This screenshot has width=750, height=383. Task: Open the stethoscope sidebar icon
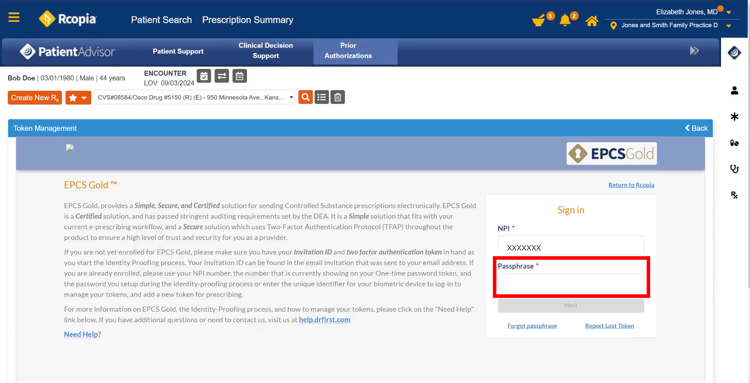734,169
